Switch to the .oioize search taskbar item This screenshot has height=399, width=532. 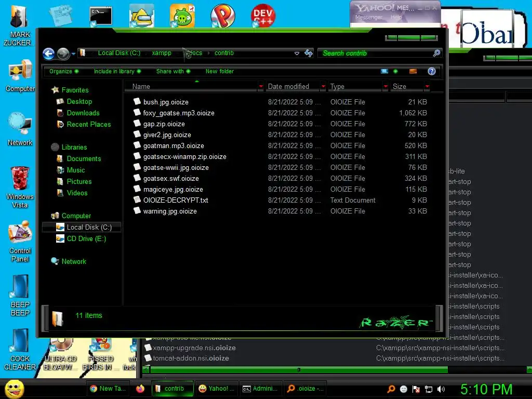(305, 389)
